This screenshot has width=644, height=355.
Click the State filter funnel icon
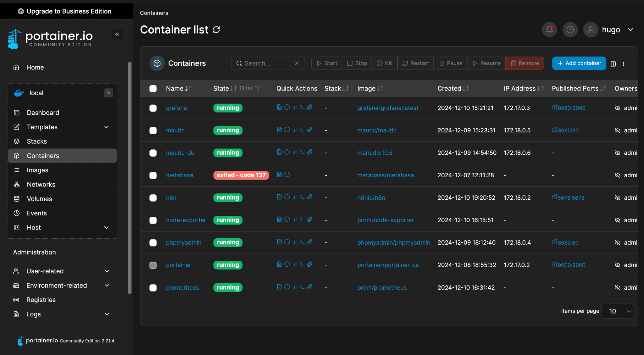tap(258, 88)
